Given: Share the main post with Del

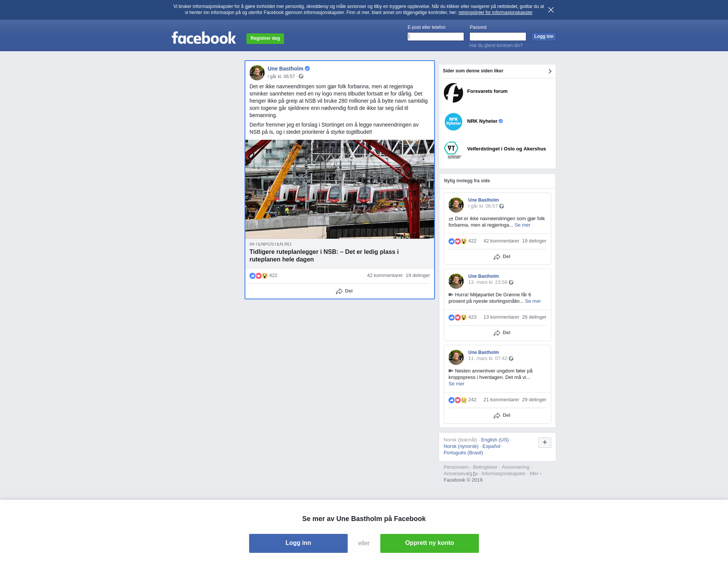Looking at the screenshot, I should (344, 291).
